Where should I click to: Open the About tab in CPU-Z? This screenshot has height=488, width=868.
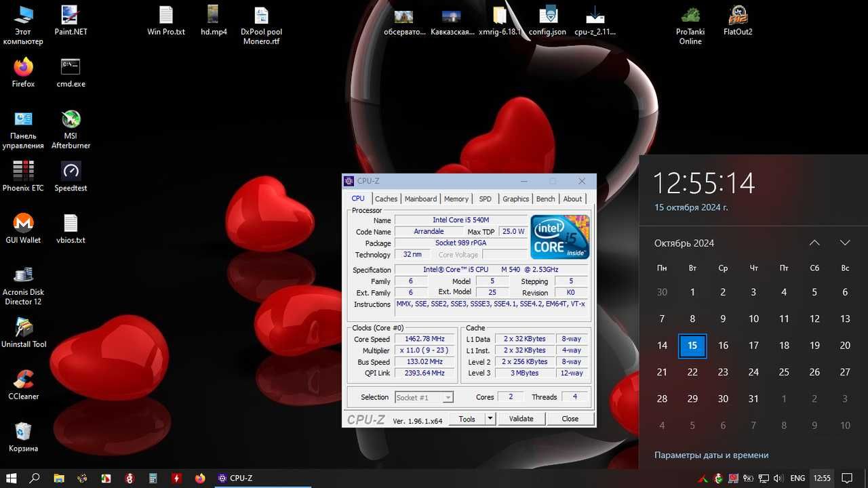pyautogui.click(x=573, y=199)
